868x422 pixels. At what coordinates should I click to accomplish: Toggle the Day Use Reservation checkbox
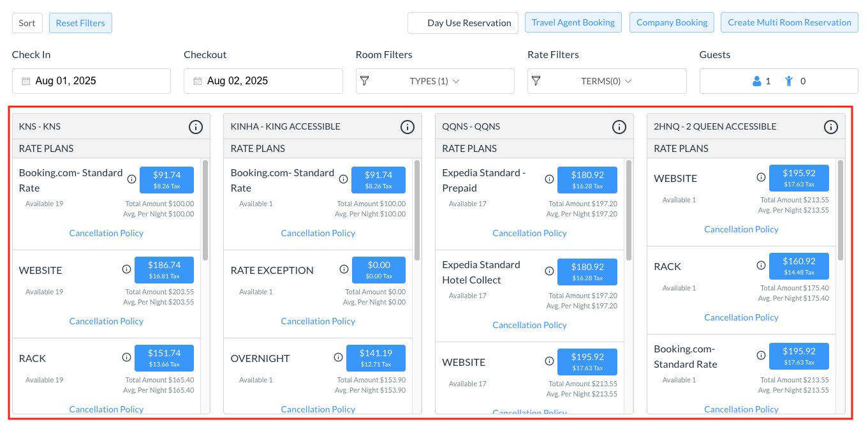coord(418,23)
